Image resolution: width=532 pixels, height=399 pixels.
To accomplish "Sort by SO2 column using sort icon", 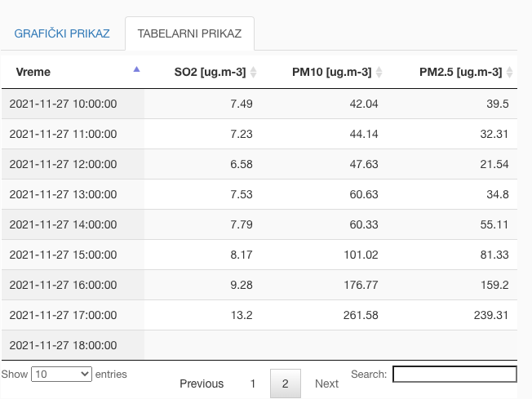I will 254,73.
